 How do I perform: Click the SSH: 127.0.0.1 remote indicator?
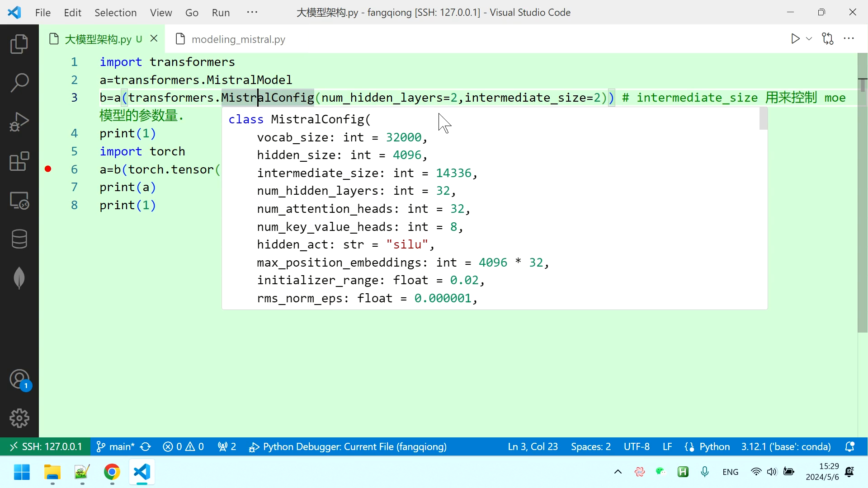(x=46, y=447)
